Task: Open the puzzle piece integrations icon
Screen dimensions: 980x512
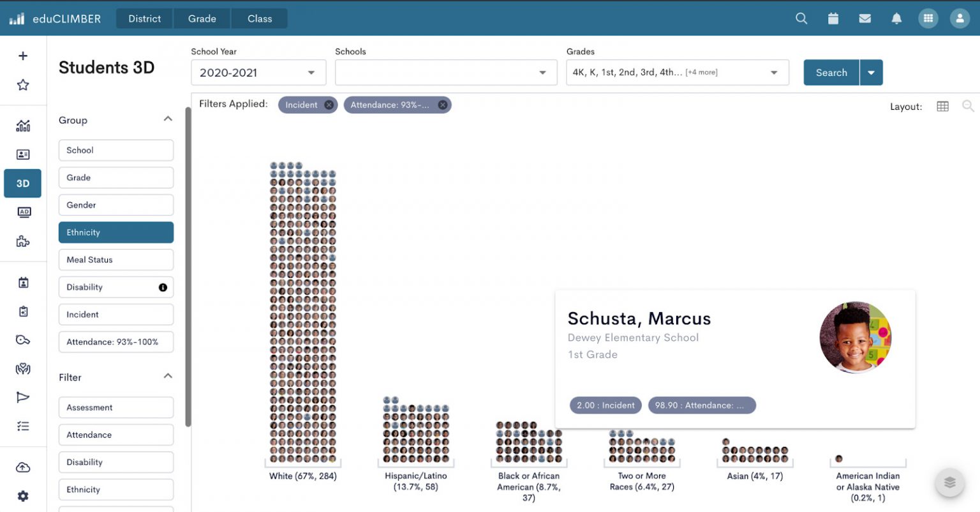Action: (x=23, y=241)
